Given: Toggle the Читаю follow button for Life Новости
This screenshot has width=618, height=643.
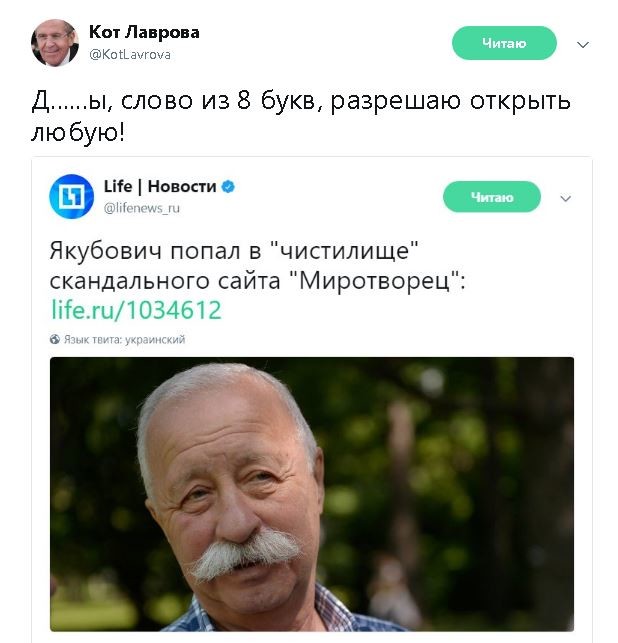Looking at the screenshot, I should (492, 197).
